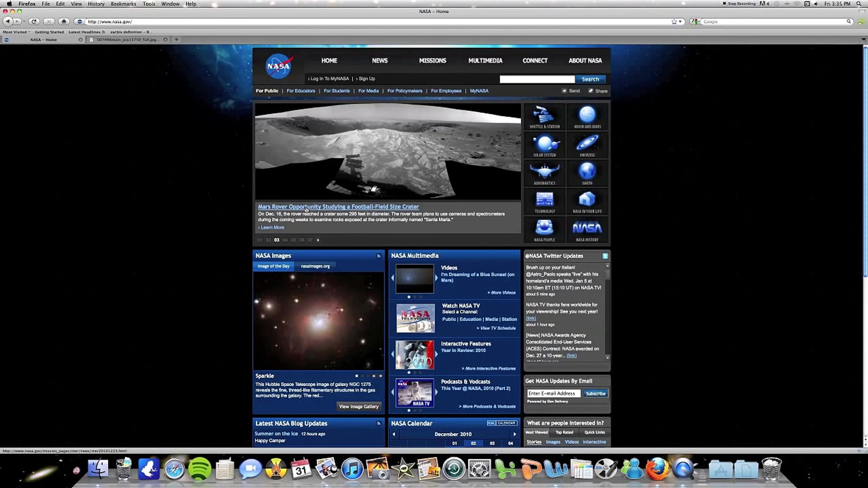Click the Twitter icon in @NASA Twitter Updates header
The image size is (868, 488).
pyautogui.click(x=605, y=256)
